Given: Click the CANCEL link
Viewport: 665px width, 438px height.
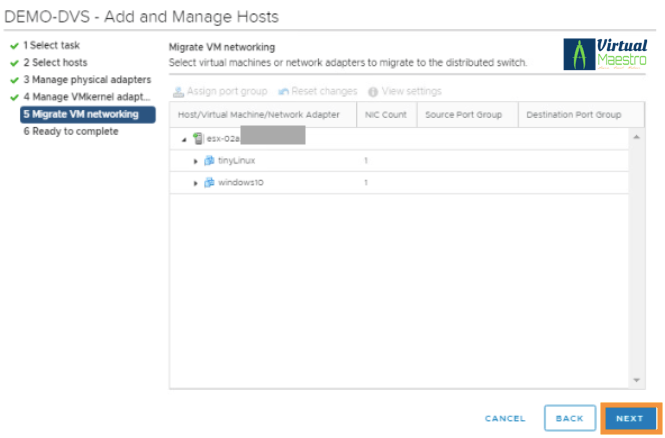Looking at the screenshot, I should 505,418.
